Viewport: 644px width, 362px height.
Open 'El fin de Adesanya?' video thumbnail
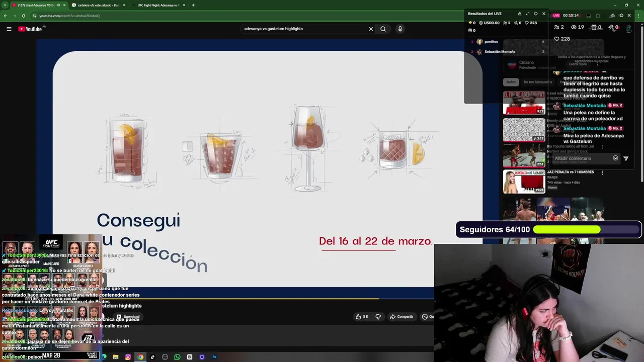point(524,103)
